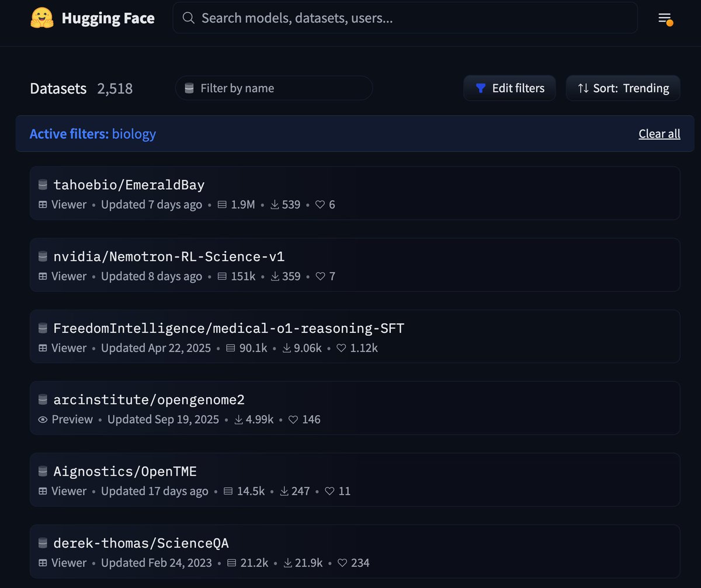701x588 pixels.
Task: Click the dataset icon beside nvidia/Nemotron-RL-Science-v1
Action: pyautogui.click(x=43, y=256)
